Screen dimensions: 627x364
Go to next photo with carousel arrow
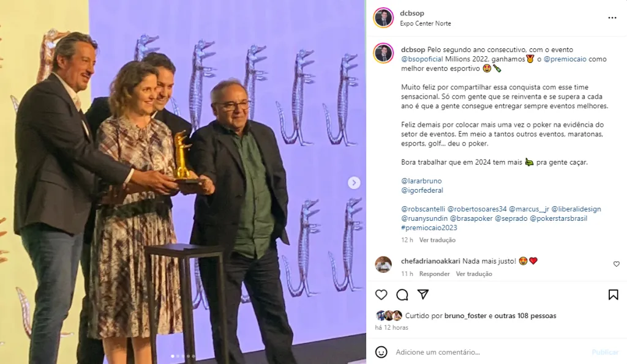click(353, 182)
